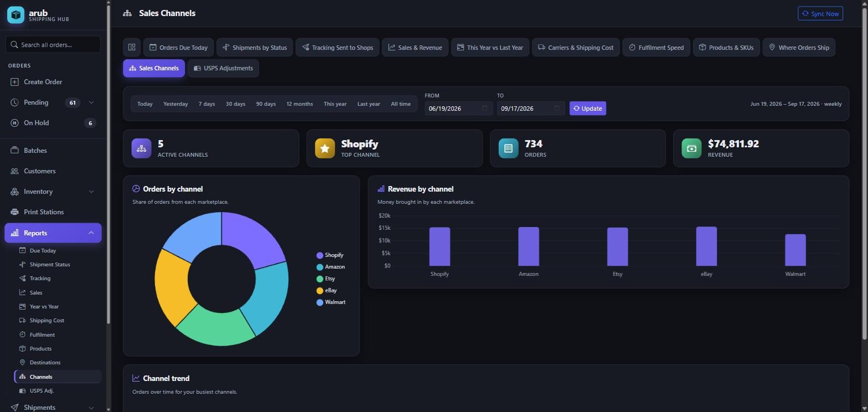Click the calendar icon in To date field
The image size is (868, 412).
[557, 109]
